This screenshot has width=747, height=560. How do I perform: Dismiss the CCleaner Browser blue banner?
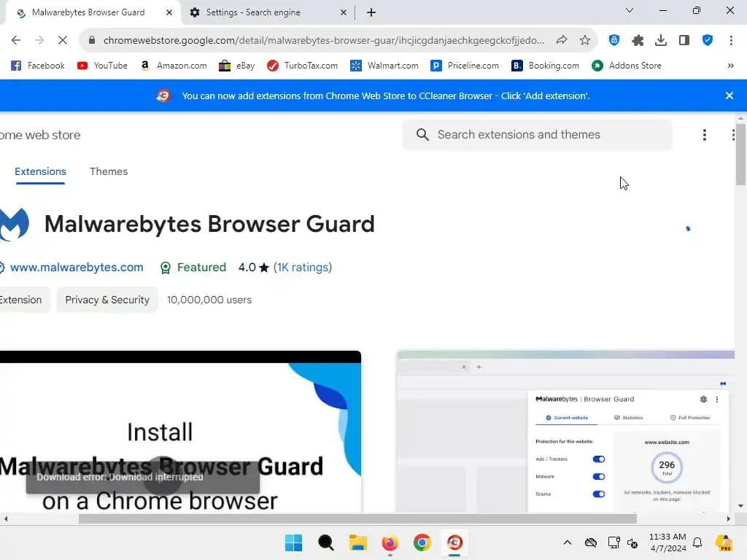click(729, 96)
